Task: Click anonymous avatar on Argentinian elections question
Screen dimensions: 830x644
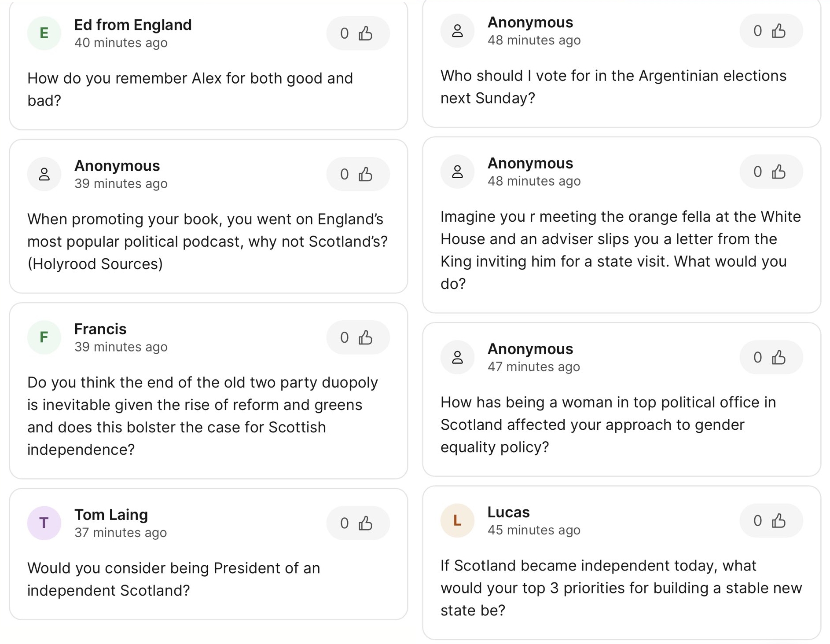Action: pos(457,31)
